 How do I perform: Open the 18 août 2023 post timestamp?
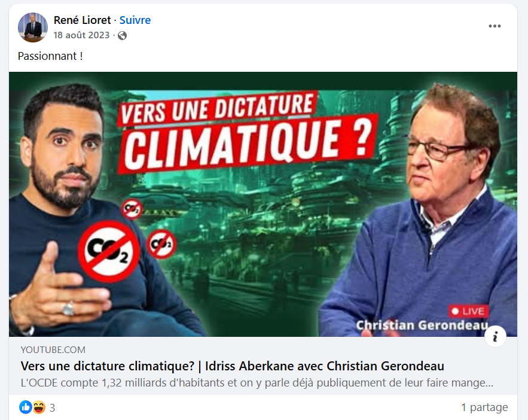(81, 35)
